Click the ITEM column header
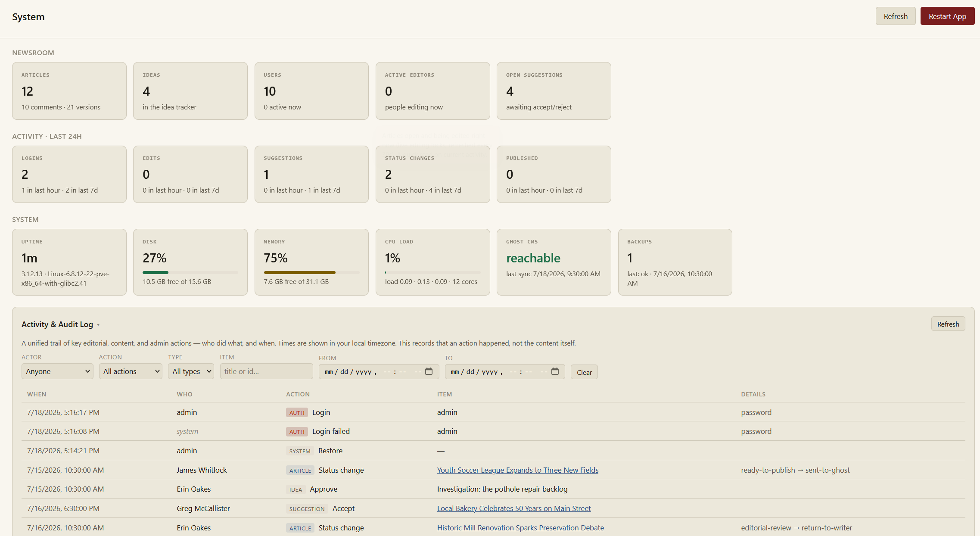980x536 pixels. [445, 394]
